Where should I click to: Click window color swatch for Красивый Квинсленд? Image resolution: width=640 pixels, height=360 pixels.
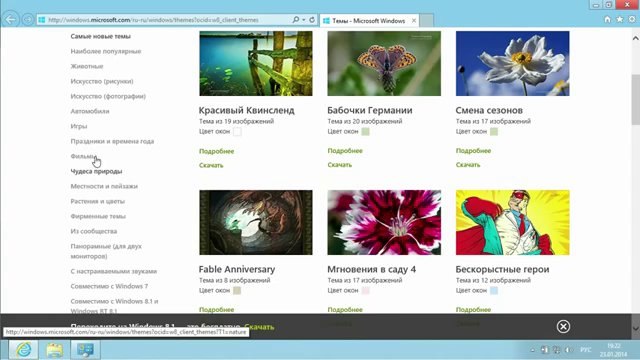[237, 131]
